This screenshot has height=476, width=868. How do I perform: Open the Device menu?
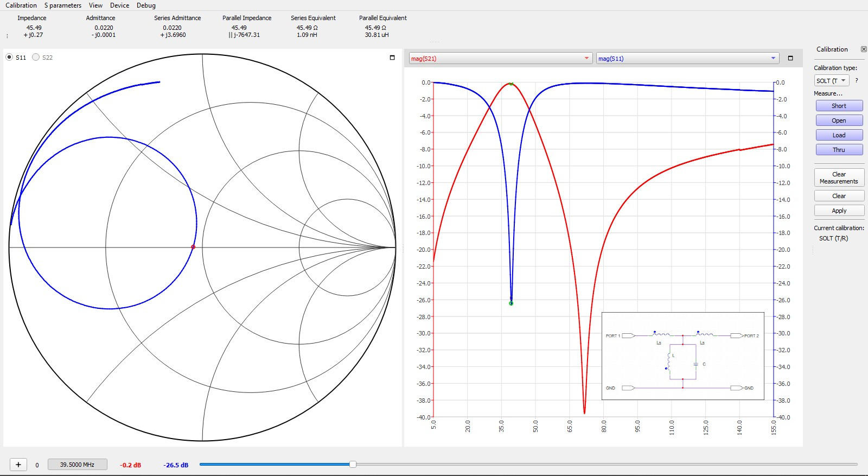tap(119, 5)
